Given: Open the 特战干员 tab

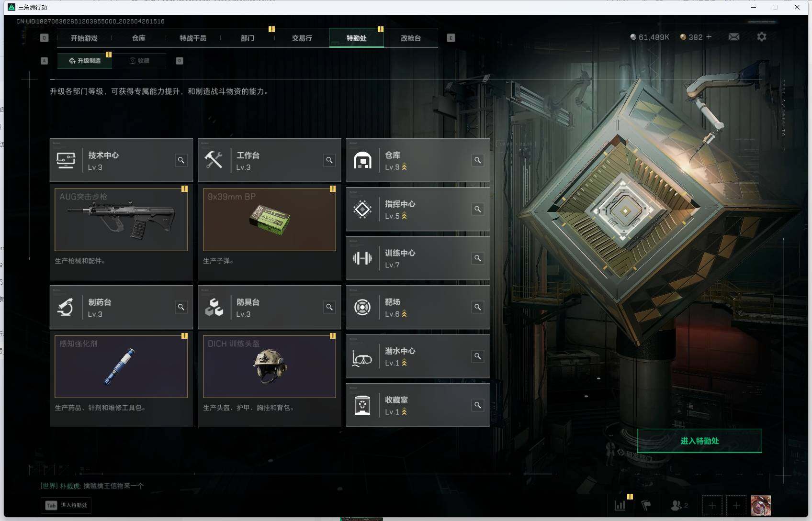Looking at the screenshot, I should (x=193, y=38).
